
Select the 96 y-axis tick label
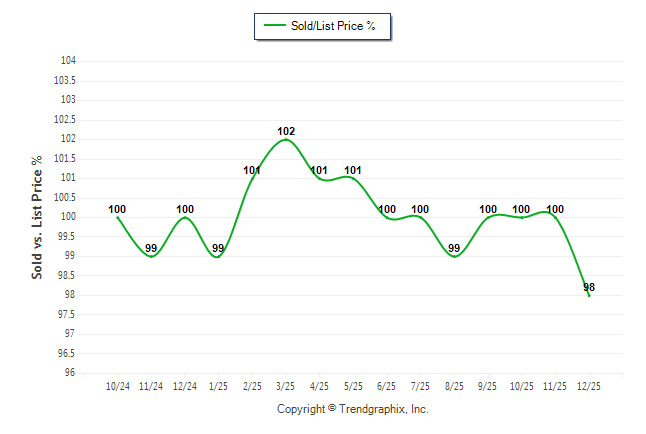(71, 372)
